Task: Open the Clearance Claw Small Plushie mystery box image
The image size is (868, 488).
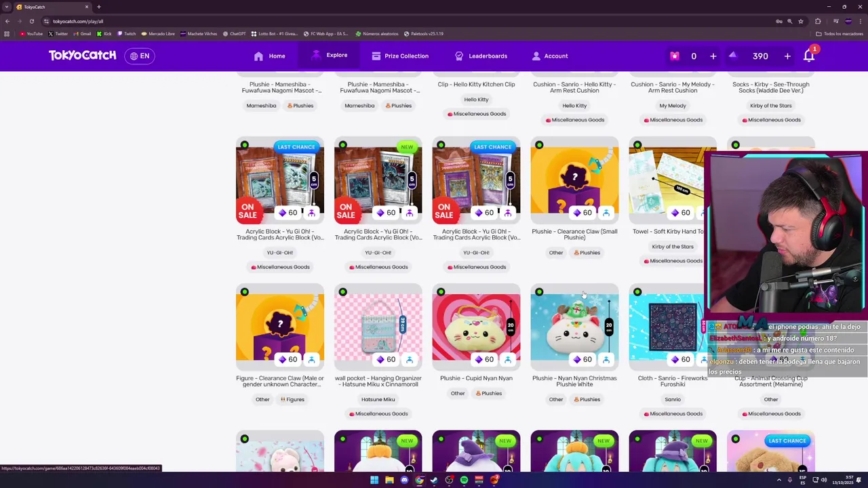Action: [574, 180]
